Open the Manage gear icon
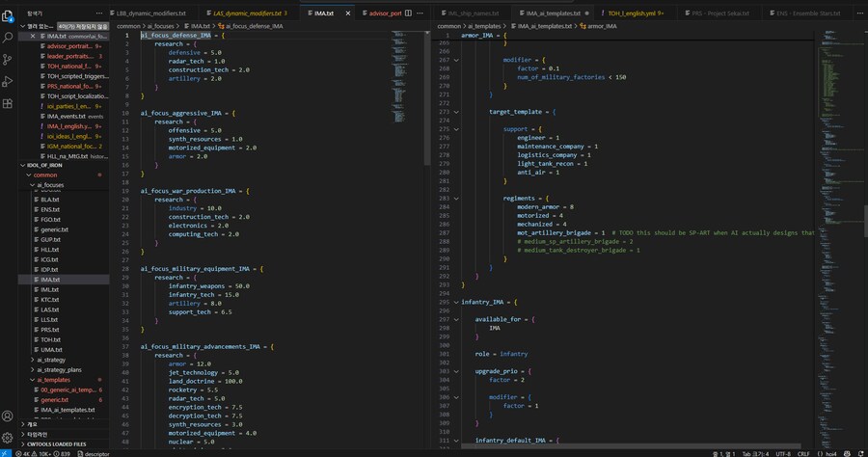The height and width of the screenshot is (457, 868). click(8, 438)
